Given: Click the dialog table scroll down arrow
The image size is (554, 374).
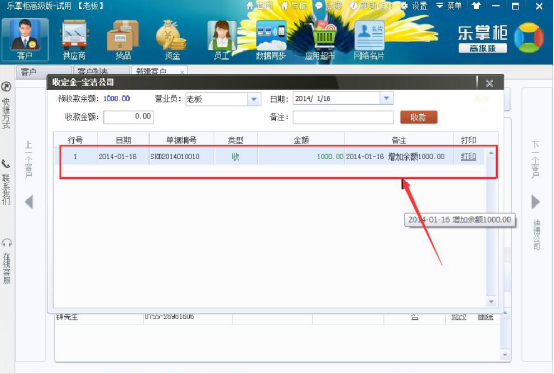Looking at the screenshot, I should (491, 302).
